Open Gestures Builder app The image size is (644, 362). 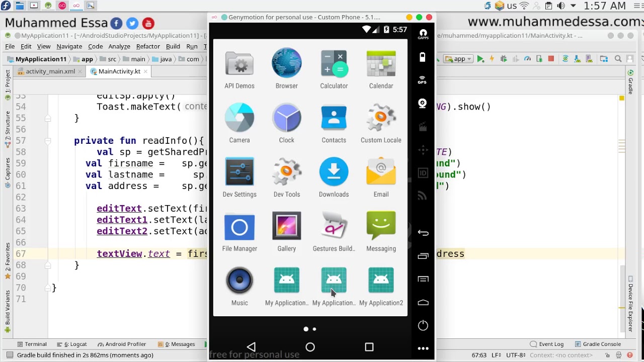pos(334,232)
